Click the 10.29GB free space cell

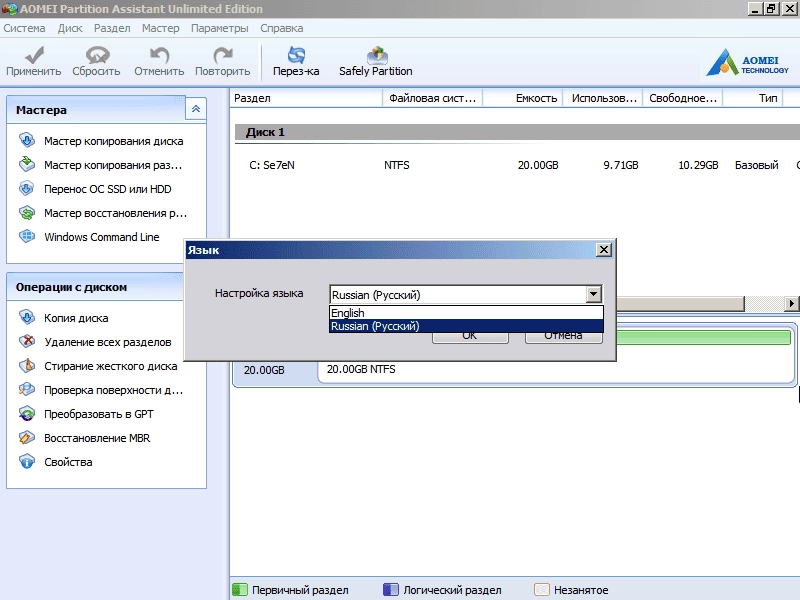(698, 165)
